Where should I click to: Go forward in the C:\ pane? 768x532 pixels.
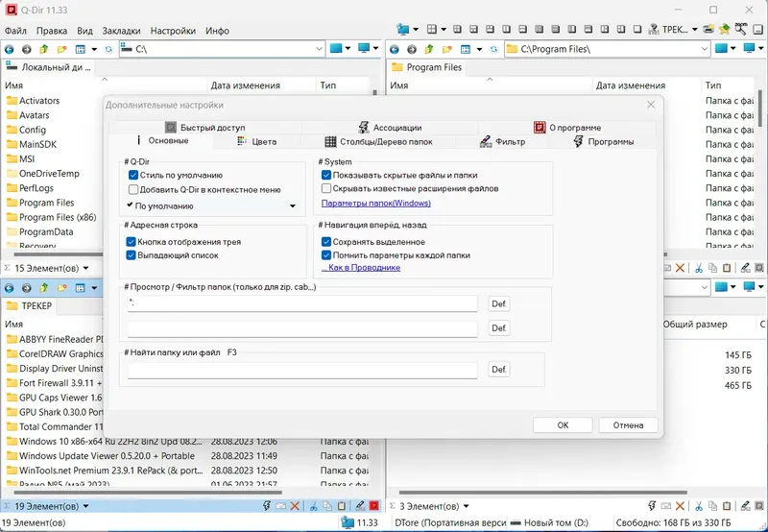pos(27,49)
